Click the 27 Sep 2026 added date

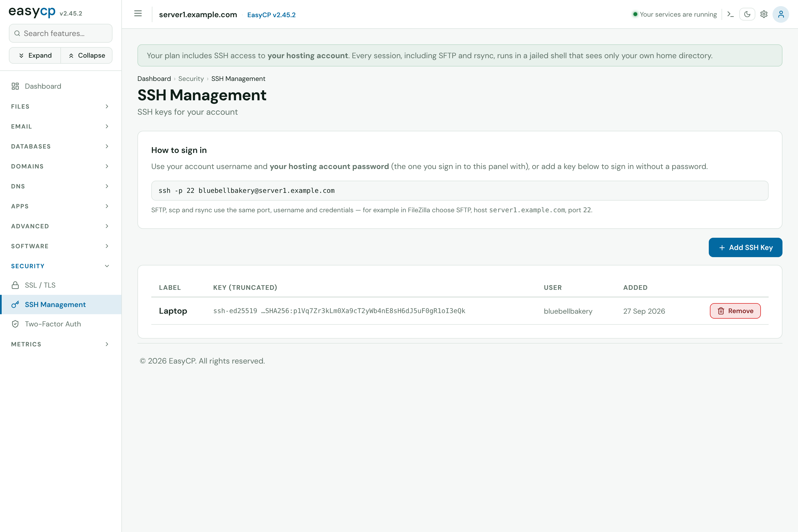(644, 311)
